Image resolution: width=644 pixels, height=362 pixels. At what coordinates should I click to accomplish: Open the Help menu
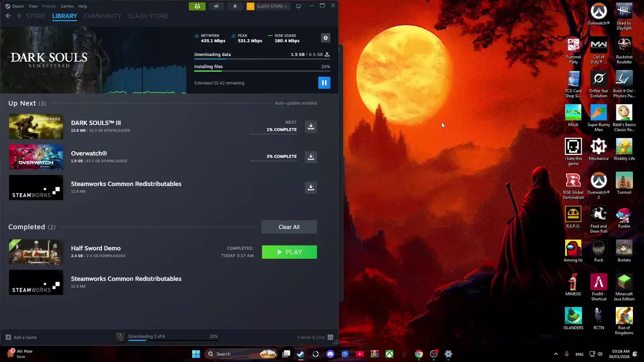(x=83, y=6)
